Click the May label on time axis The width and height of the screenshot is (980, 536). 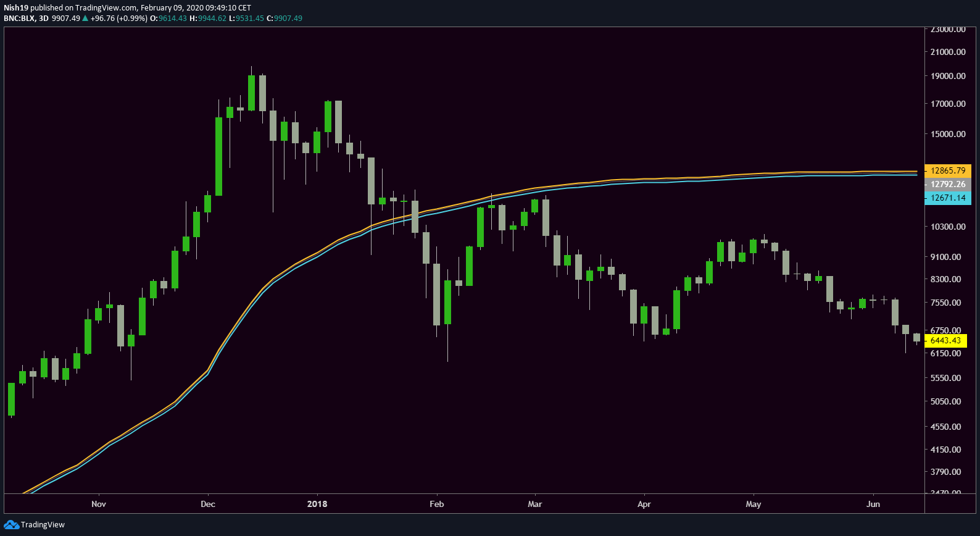pyautogui.click(x=754, y=504)
